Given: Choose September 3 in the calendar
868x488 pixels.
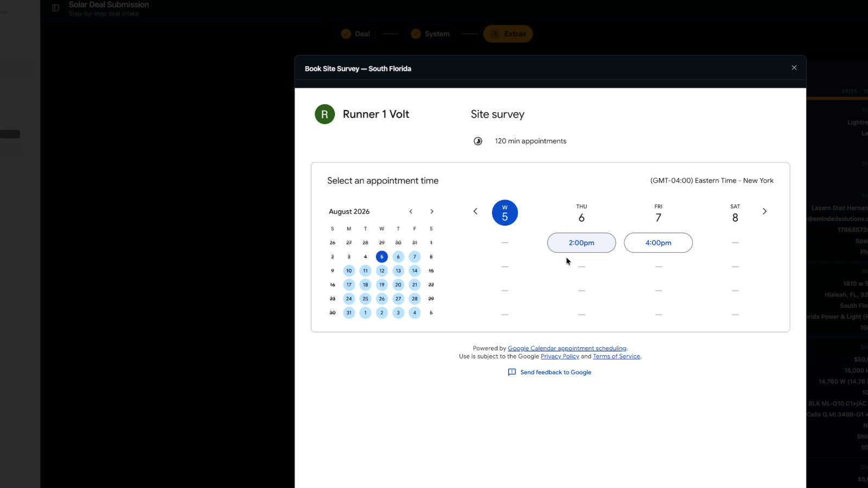Looking at the screenshot, I should [x=398, y=313].
